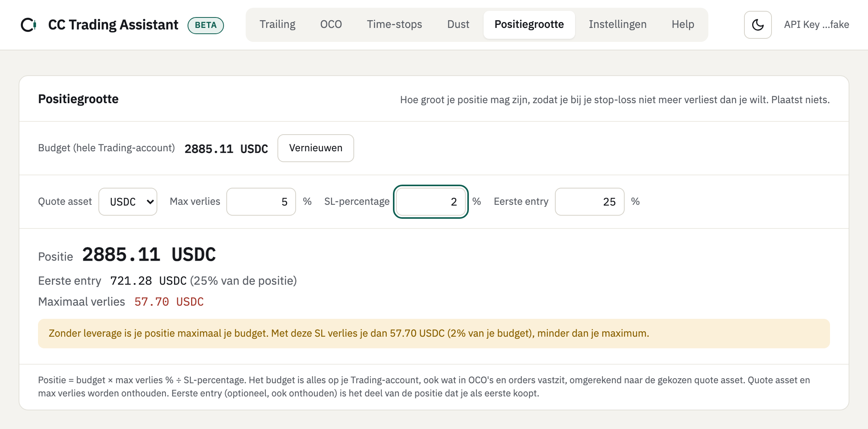Click the large Positie value 2885.11 USDC
Image resolution: width=868 pixels, height=429 pixels.
[x=149, y=255]
